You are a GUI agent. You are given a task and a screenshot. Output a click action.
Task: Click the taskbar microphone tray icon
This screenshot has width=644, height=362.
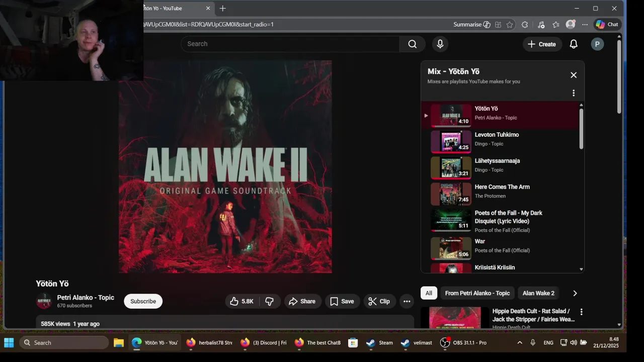(x=533, y=343)
